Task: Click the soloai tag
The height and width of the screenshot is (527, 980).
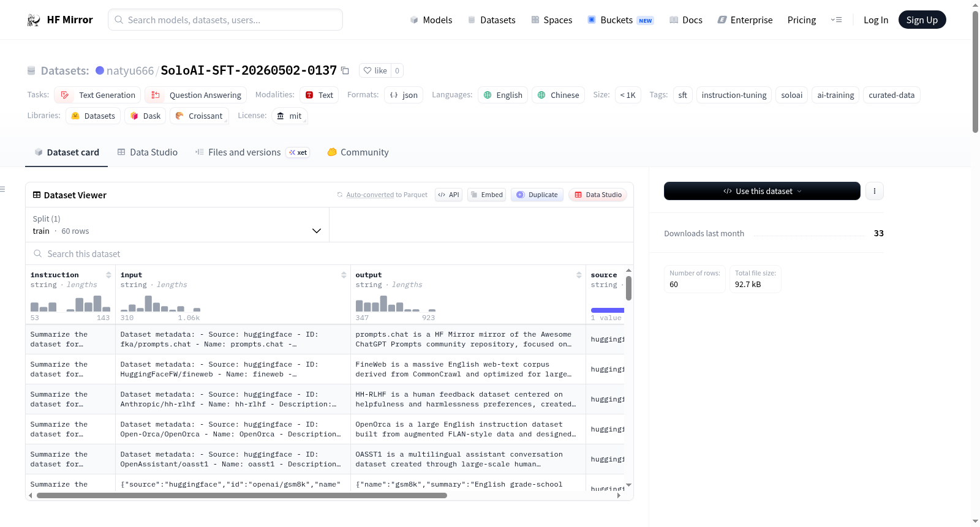Action: (791, 95)
